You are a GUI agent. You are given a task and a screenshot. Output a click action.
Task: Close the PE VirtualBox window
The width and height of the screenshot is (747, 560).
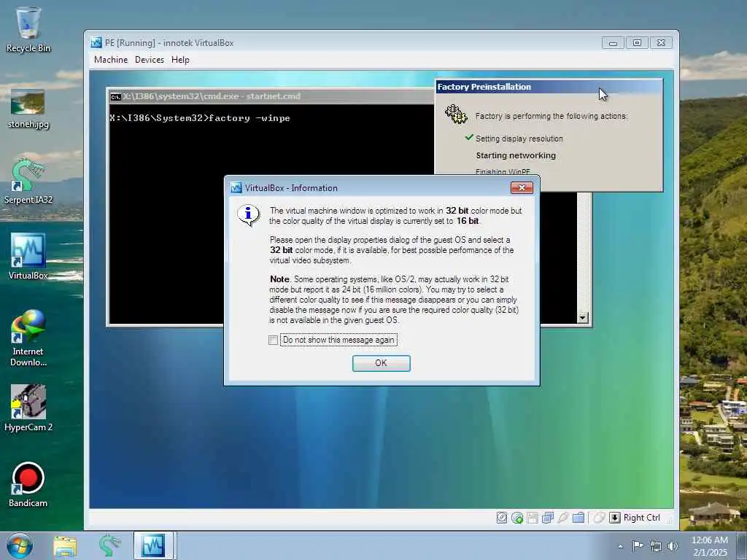click(x=661, y=43)
